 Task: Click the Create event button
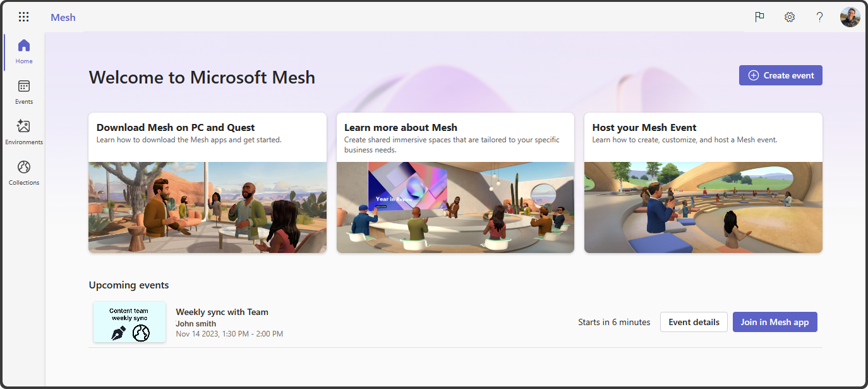pyautogui.click(x=780, y=75)
